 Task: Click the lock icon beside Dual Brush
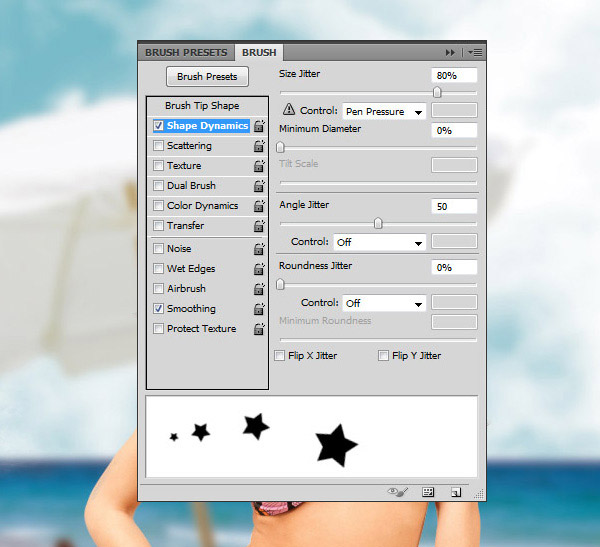point(259,186)
